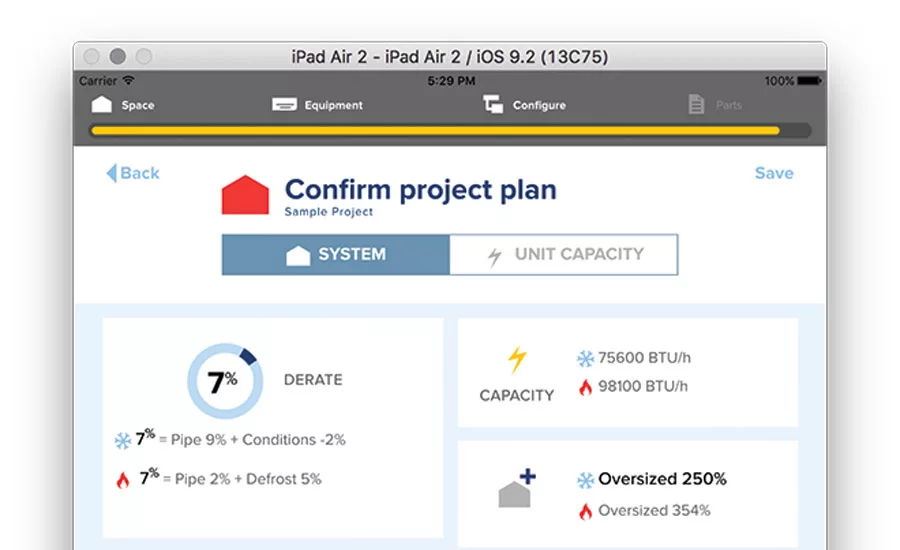This screenshot has height=550, width=900.
Task: Click the snowflake icon beside Oversized 250%
Action: pyautogui.click(x=585, y=480)
